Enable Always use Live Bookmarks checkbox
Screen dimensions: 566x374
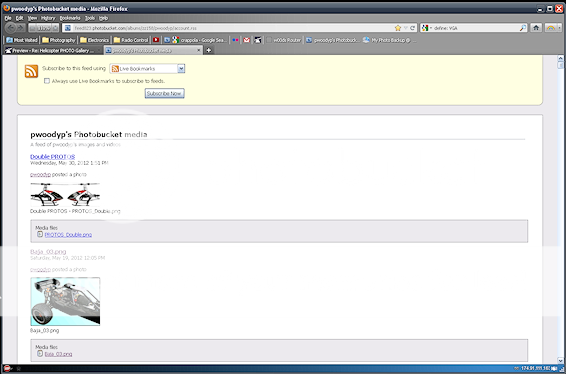point(47,81)
